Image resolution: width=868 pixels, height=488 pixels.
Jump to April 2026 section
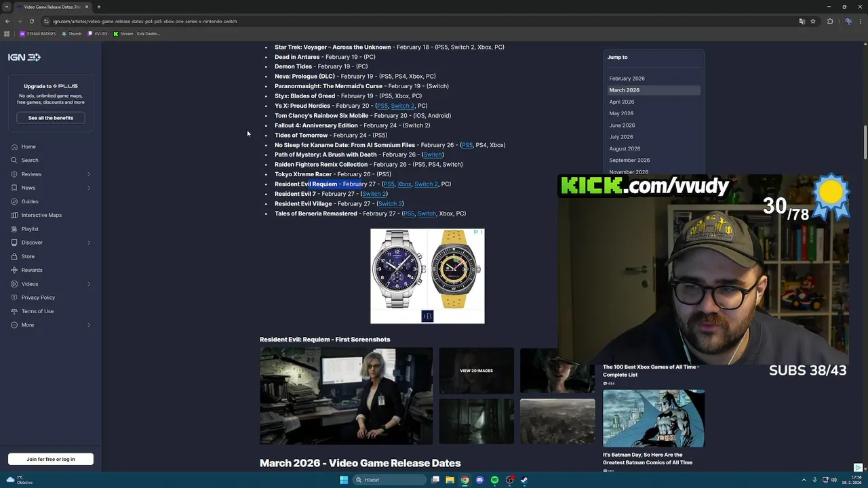621,102
